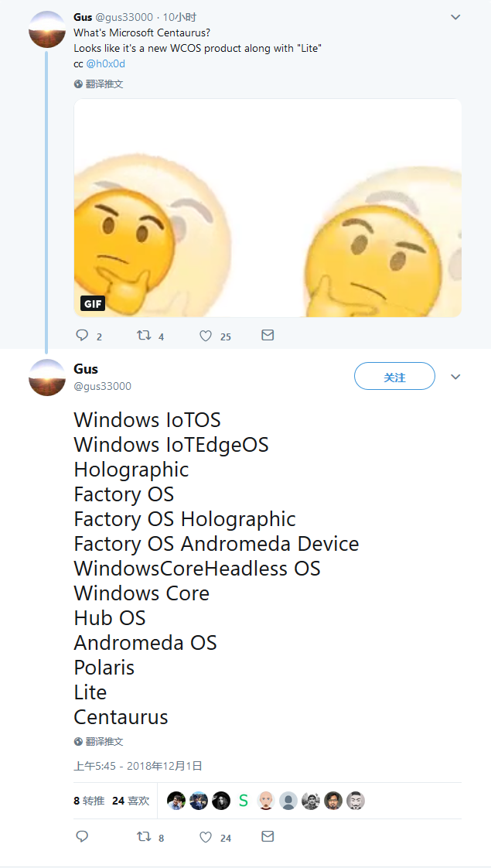Send first tweet via direct message envelope

(268, 335)
